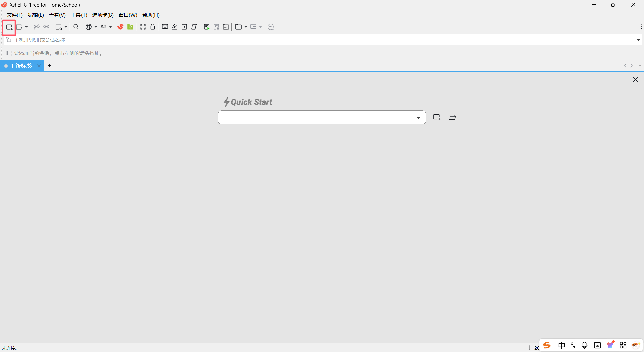The width and height of the screenshot is (644, 352).
Task: Enter full screen mode via toolbar icon
Action: 143,27
